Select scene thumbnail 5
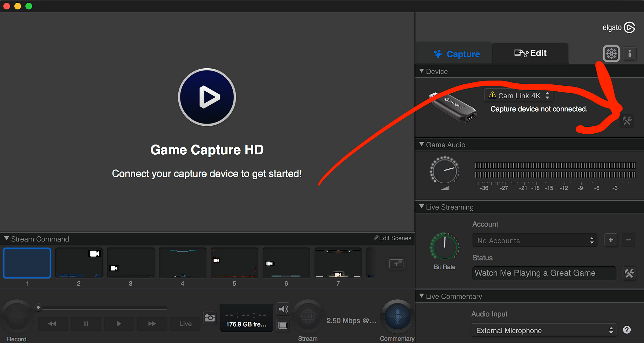Screen dimensions: 644x343 [x=234, y=263]
